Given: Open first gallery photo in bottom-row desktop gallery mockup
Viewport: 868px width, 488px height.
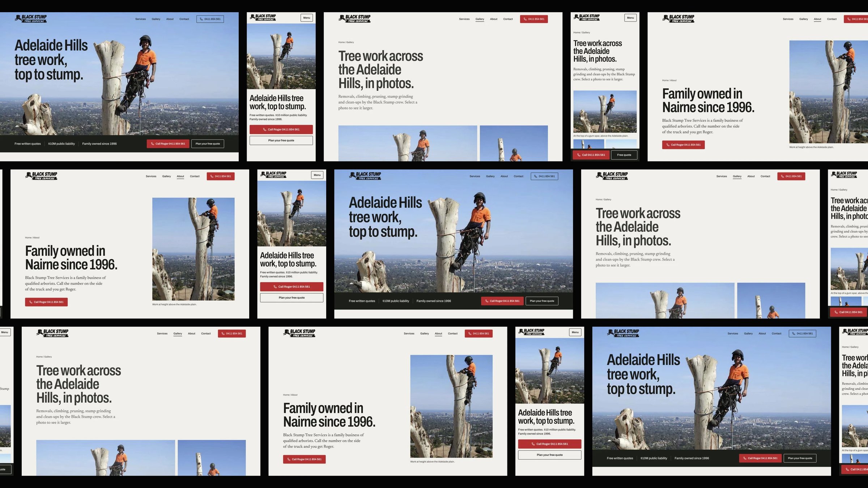Looking at the screenshot, I should point(106,458).
